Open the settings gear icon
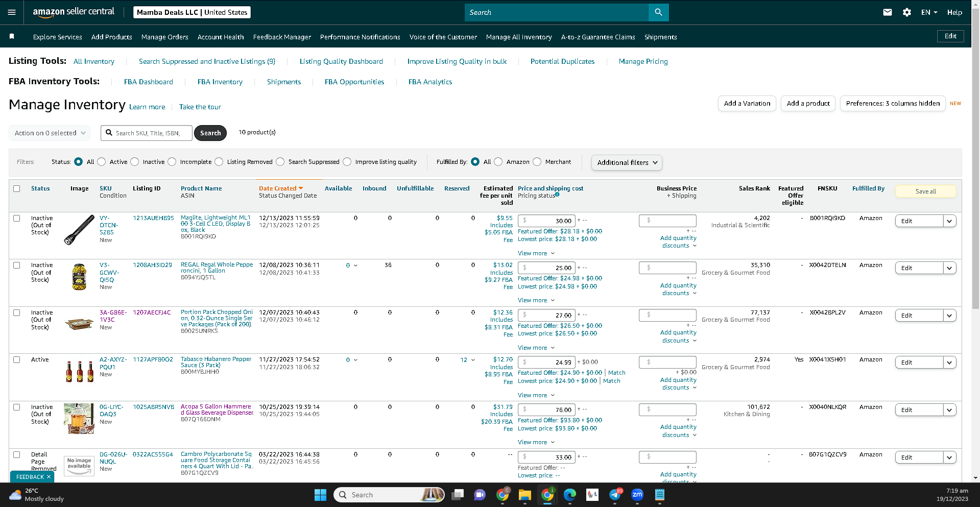Screen dimensions: 980x507 click(907, 12)
